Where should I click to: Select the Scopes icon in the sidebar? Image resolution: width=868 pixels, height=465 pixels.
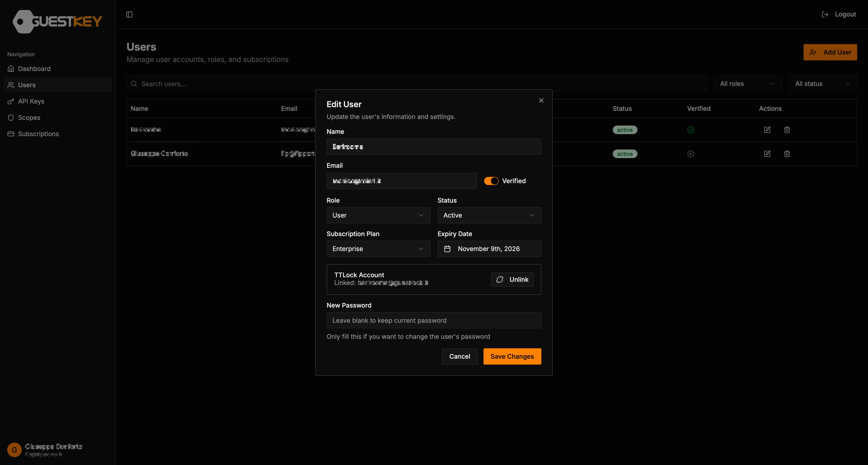(x=11, y=117)
